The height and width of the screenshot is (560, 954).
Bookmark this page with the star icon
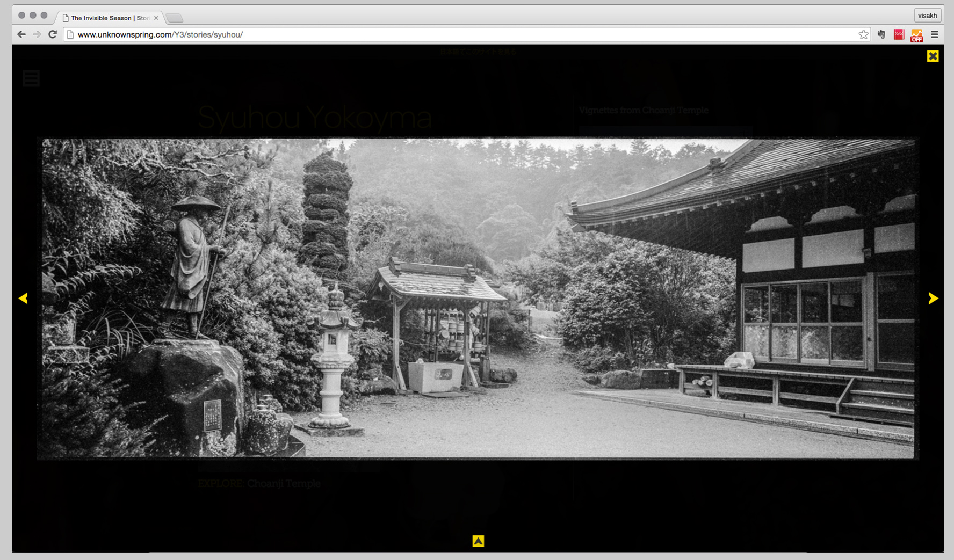[863, 34]
